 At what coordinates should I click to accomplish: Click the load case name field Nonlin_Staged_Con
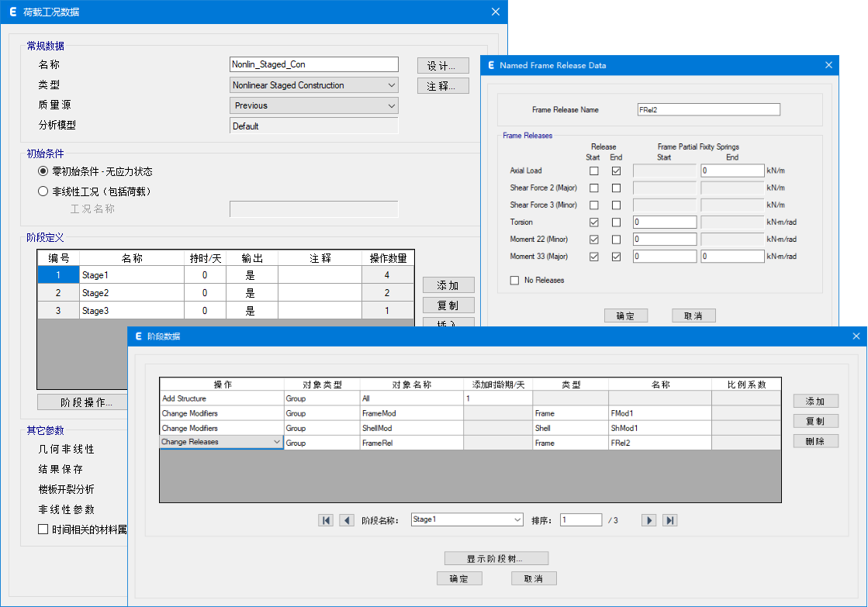[314, 64]
